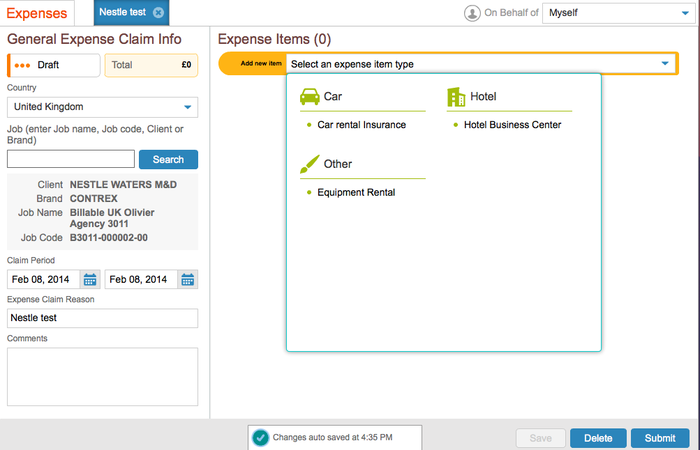Delete the expense claim
The width and height of the screenshot is (700, 450).
pos(598,438)
